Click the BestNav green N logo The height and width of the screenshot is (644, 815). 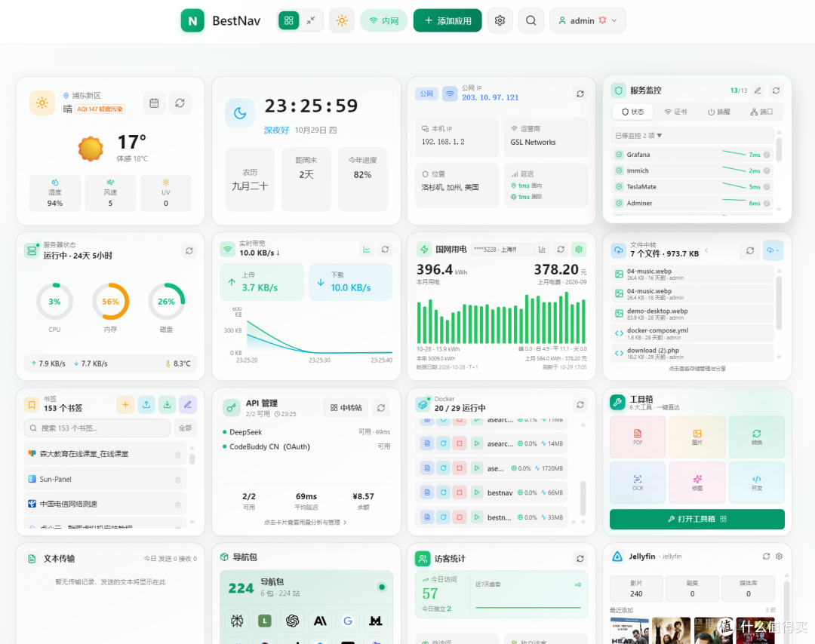192,21
